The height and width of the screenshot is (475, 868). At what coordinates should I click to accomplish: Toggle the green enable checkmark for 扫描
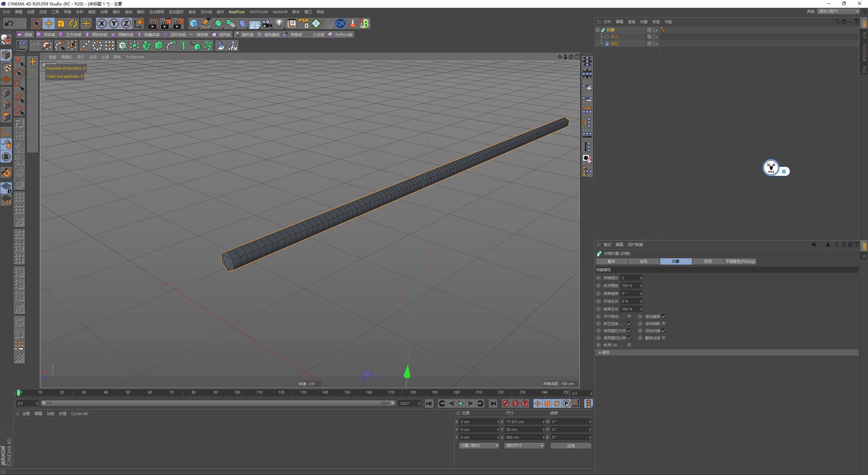[656, 30]
